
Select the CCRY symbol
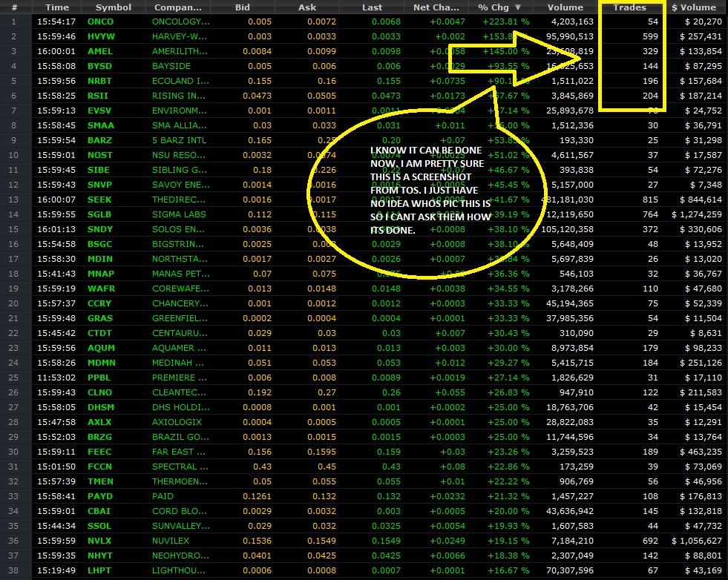99,303
